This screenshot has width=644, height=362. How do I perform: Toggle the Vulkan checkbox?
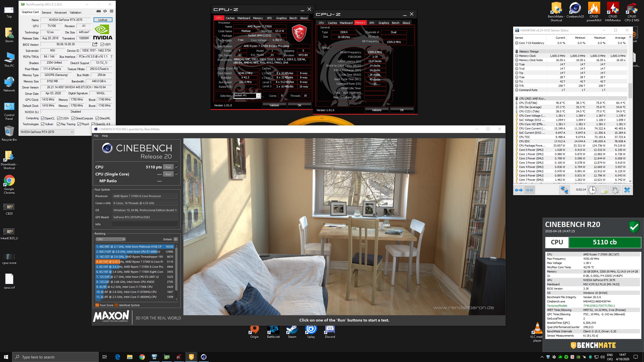pos(43,124)
